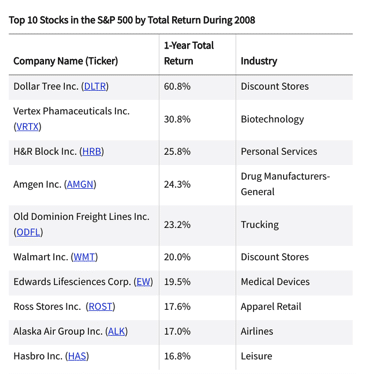Open the AMGN ticker hyperlink
This screenshot has height=384, width=378.
(80, 184)
